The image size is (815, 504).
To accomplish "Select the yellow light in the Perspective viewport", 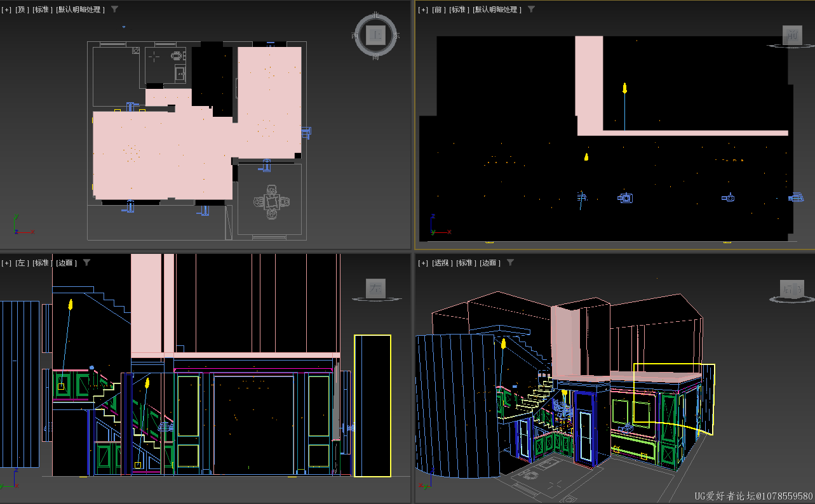I will pos(503,344).
